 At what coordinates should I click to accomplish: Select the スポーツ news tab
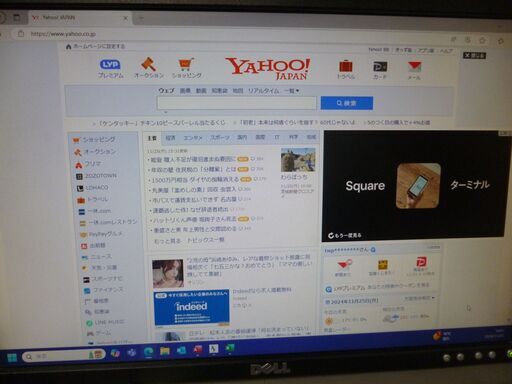point(220,137)
